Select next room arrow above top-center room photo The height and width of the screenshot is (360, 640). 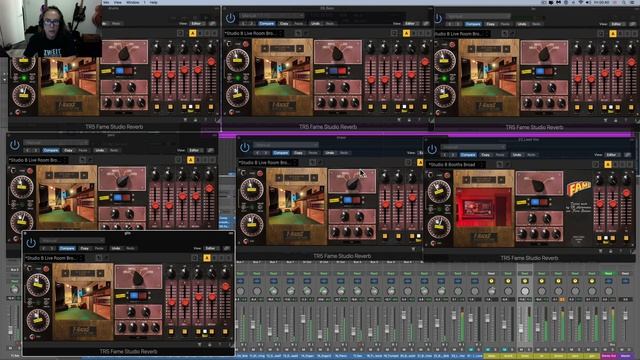click(300, 49)
